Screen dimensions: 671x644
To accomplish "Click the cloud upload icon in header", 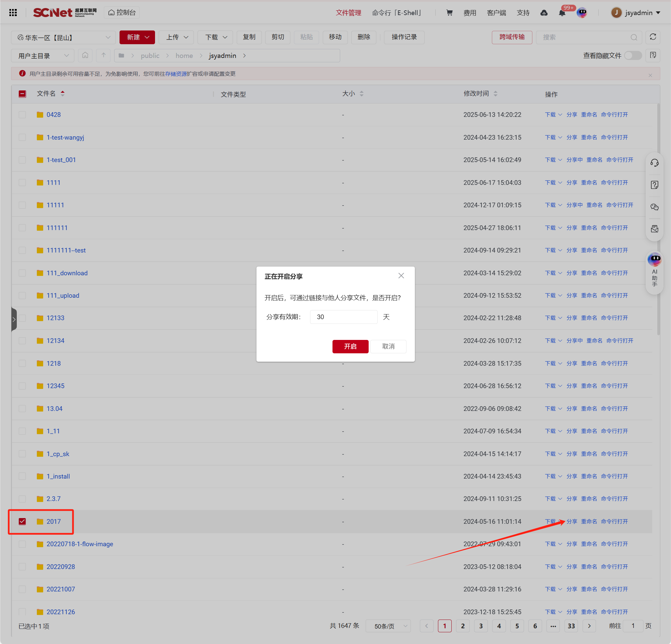I will click(544, 13).
